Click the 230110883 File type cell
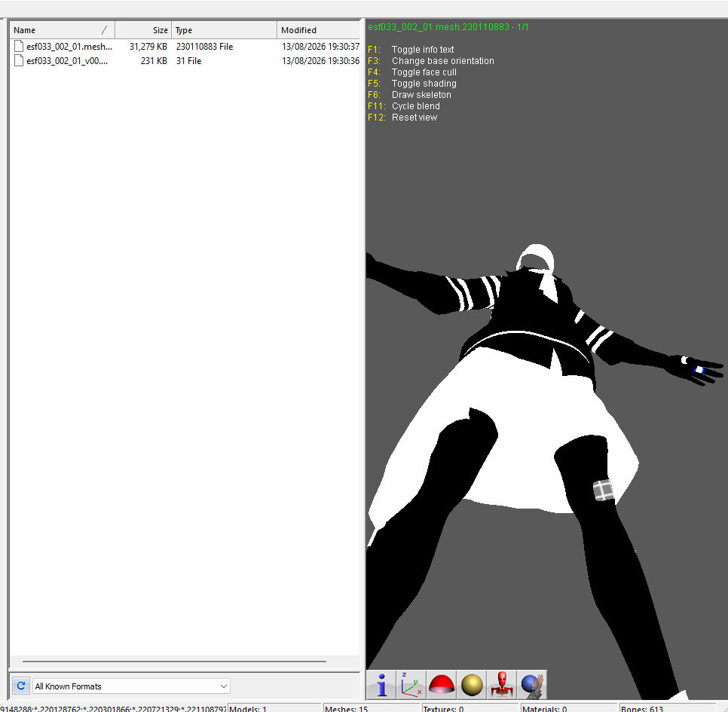Viewport: 728px width, 712px height. click(204, 47)
